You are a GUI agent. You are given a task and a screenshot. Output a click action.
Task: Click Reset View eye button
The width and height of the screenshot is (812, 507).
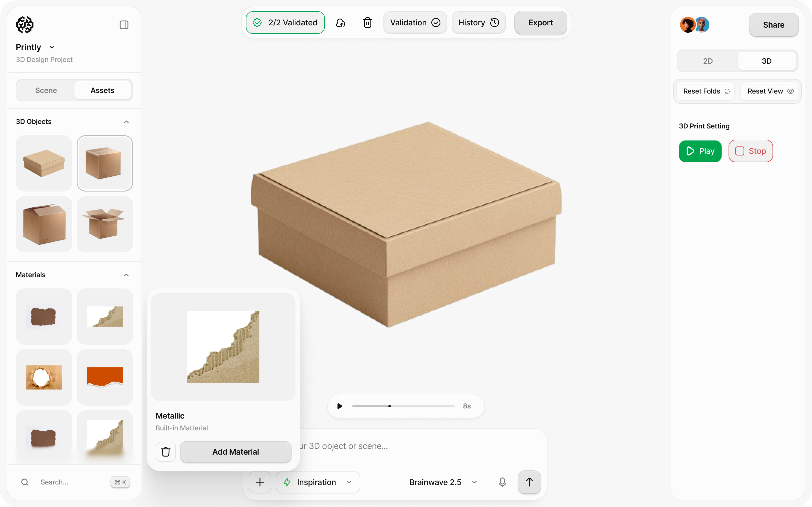pyautogui.click(x=770, y=91)
